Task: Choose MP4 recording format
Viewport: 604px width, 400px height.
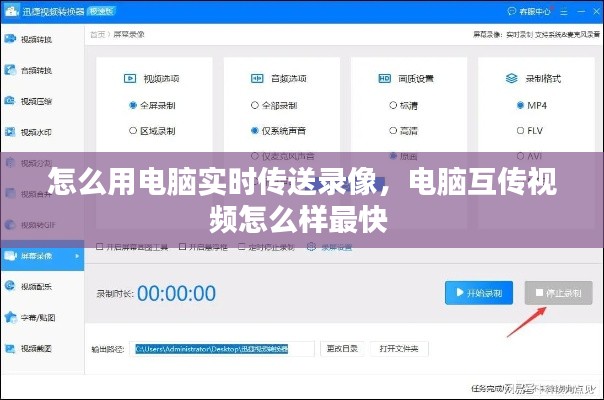Action: 532,105
